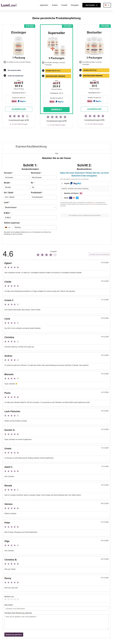Open the +49 phone country code selector
Screen dimensions: 113x644
(8, 227)
